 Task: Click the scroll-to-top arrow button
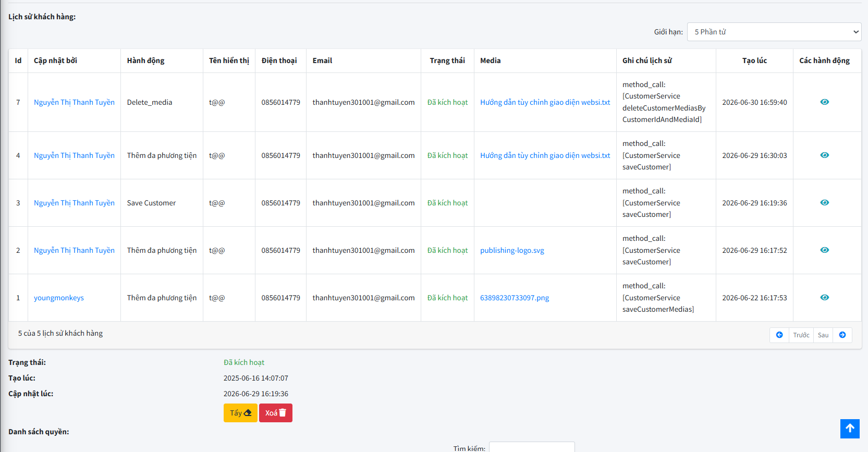[850, 429]
